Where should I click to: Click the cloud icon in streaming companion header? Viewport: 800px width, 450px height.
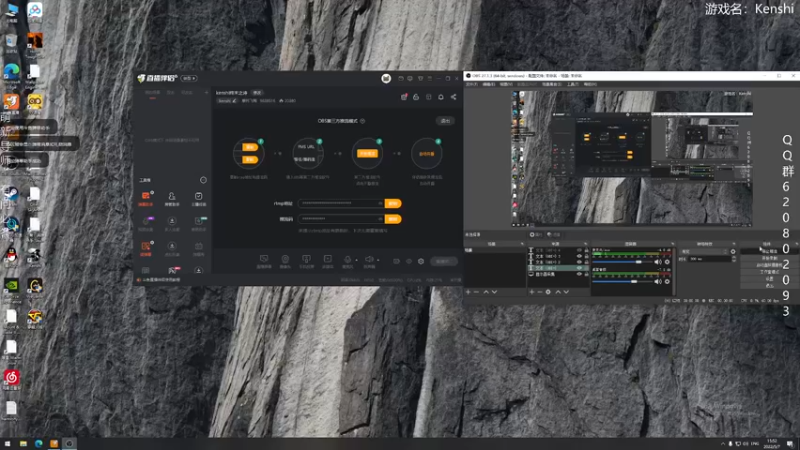pos(416,97)
